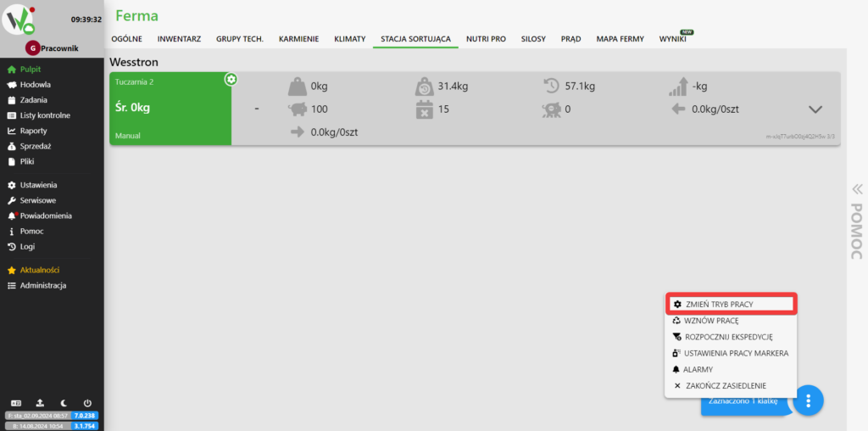Open the SILOSY tab
This screenshot has height=431, width=868.
pos(533,39)
